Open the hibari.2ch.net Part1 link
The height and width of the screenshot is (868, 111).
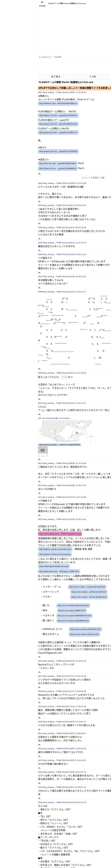point(58,169)
